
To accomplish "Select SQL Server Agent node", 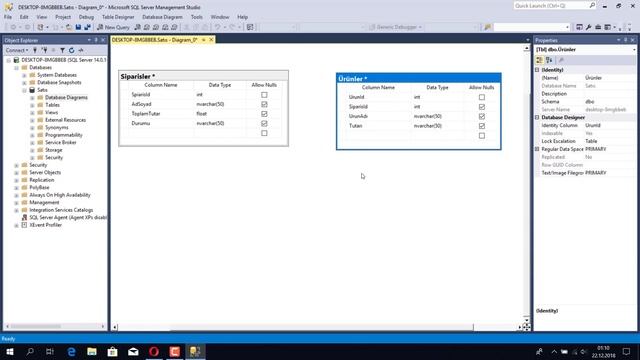I will click(67, 218).
